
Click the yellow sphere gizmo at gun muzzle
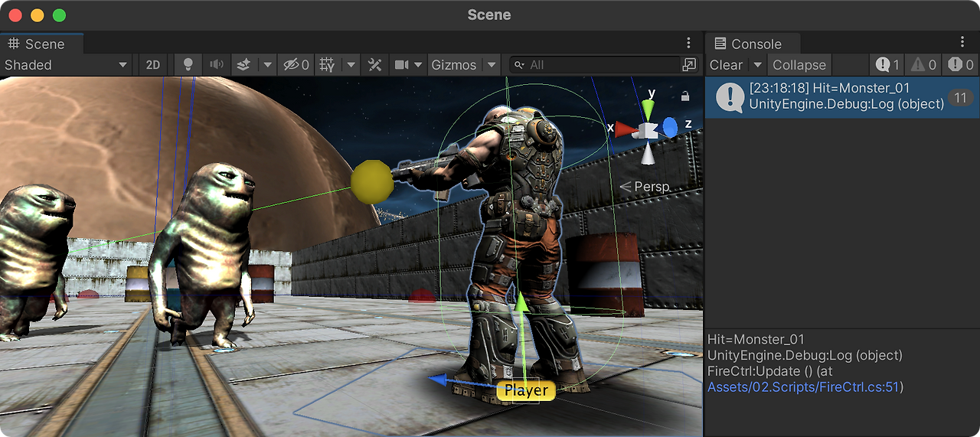[373, 182]
